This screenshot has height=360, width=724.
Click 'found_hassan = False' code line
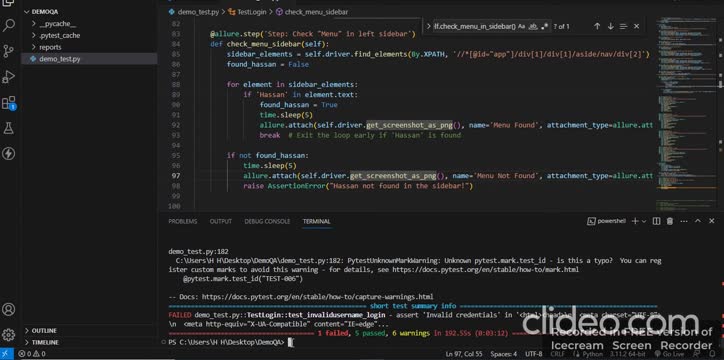[x=267, y=65]
